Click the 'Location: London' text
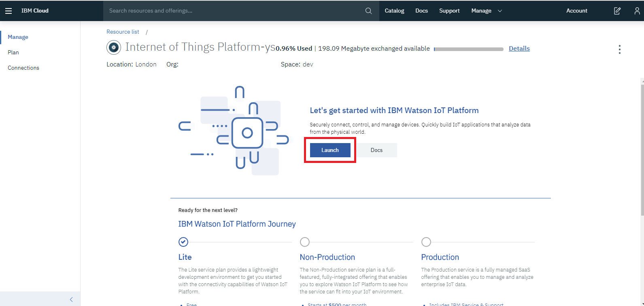The height and width of the screenshot is (306, 644). 132,64
